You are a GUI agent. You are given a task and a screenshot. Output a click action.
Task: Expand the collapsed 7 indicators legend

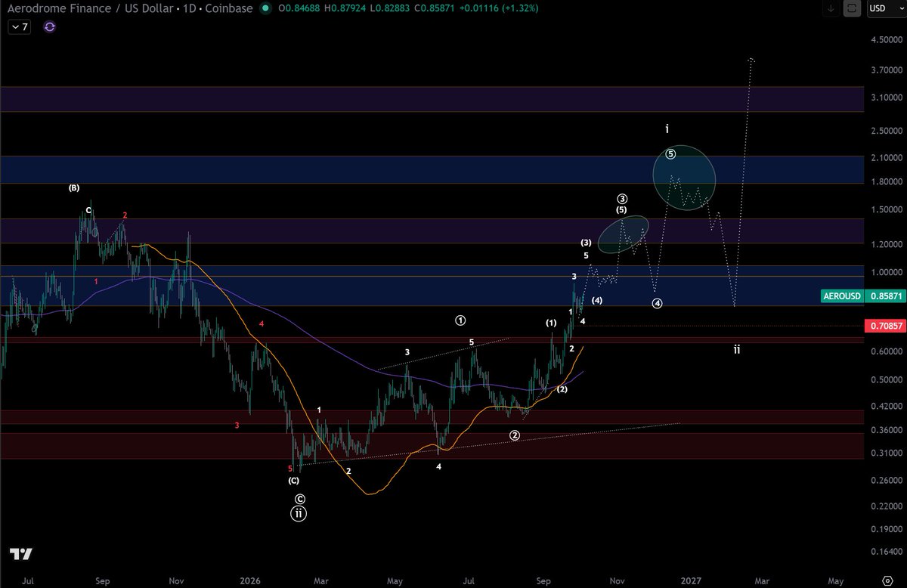(x=20, y=26)
